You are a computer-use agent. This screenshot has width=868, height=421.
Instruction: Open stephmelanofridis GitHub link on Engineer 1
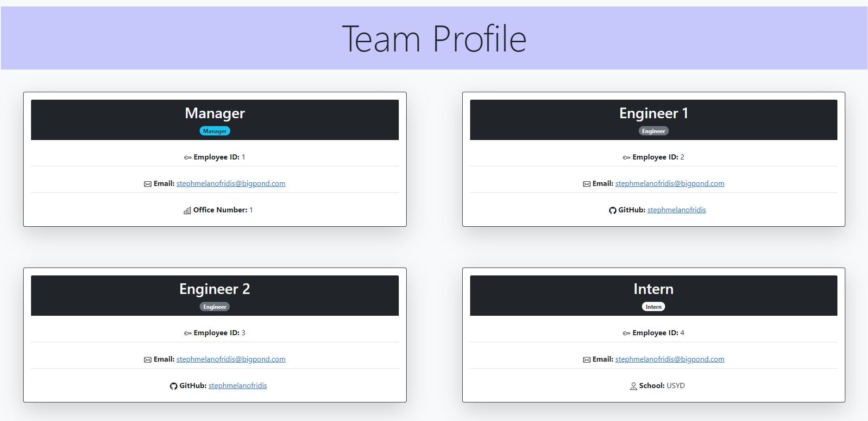(676, 210)
